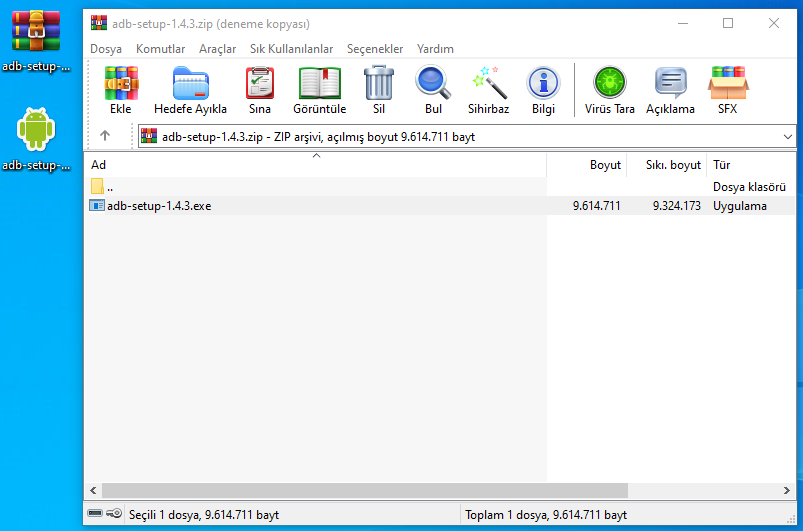Screen dimensions: 803x531
Task: Open the Bilgi info icon
Action: (x=543, y=83)
